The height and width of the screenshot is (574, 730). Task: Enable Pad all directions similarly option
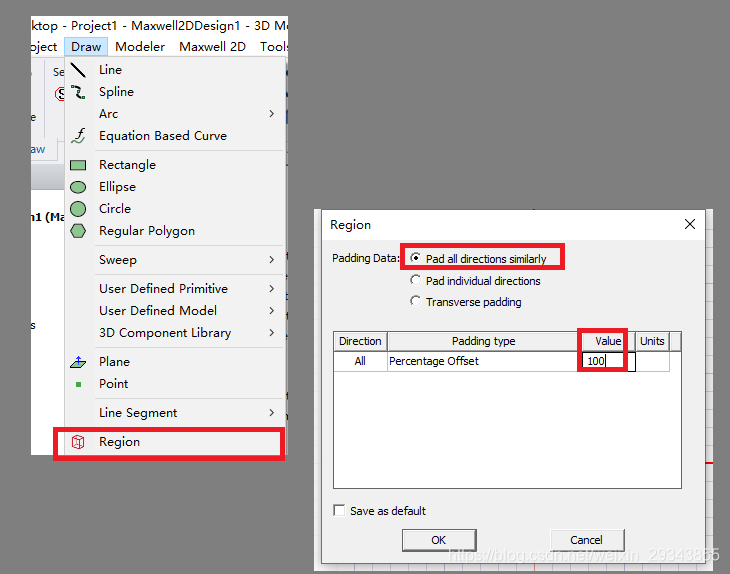click(416, 259)
